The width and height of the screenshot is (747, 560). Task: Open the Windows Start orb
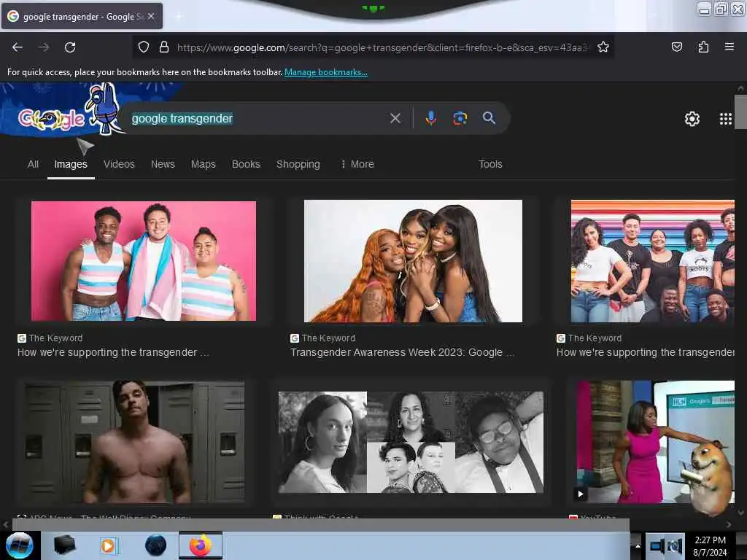tap(20, 545)
